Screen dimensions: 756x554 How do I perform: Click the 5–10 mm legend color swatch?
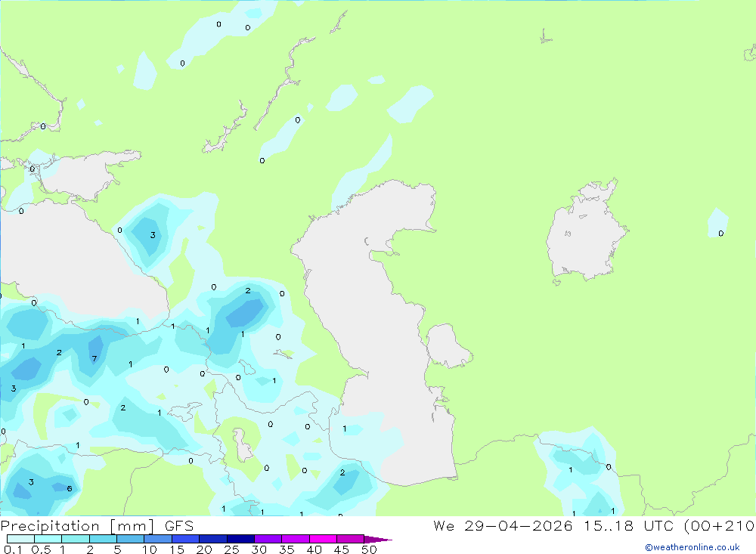[x=131, y=539]
